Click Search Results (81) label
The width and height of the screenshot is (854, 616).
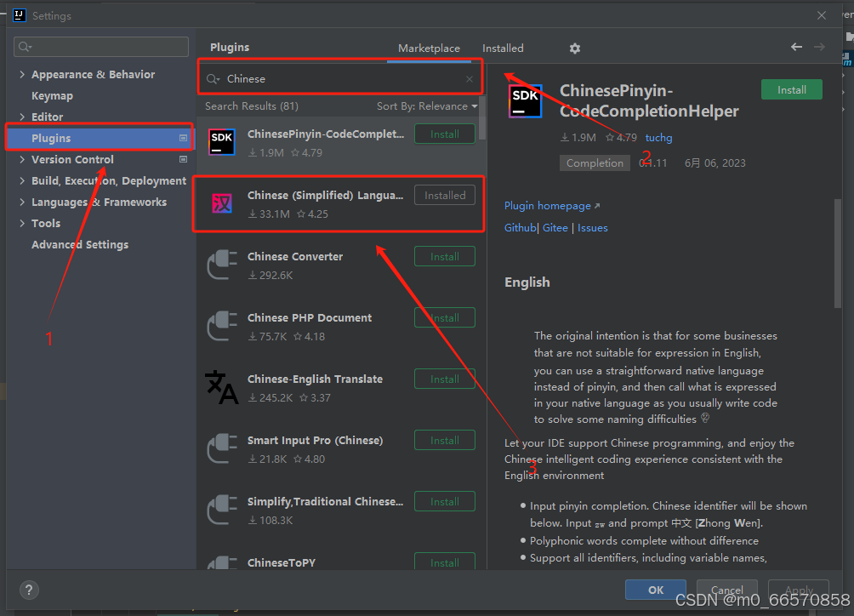pos(252,106)
